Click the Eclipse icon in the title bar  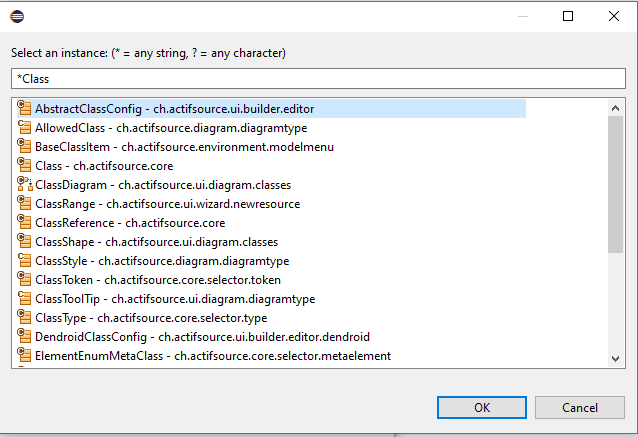(17, 16)
